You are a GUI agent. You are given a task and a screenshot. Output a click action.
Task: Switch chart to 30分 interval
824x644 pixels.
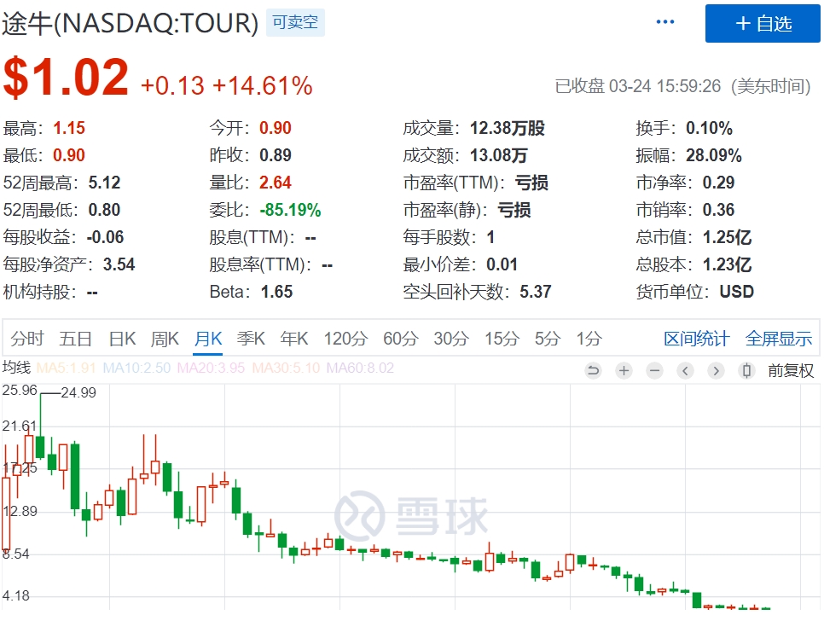click(451, 339)
